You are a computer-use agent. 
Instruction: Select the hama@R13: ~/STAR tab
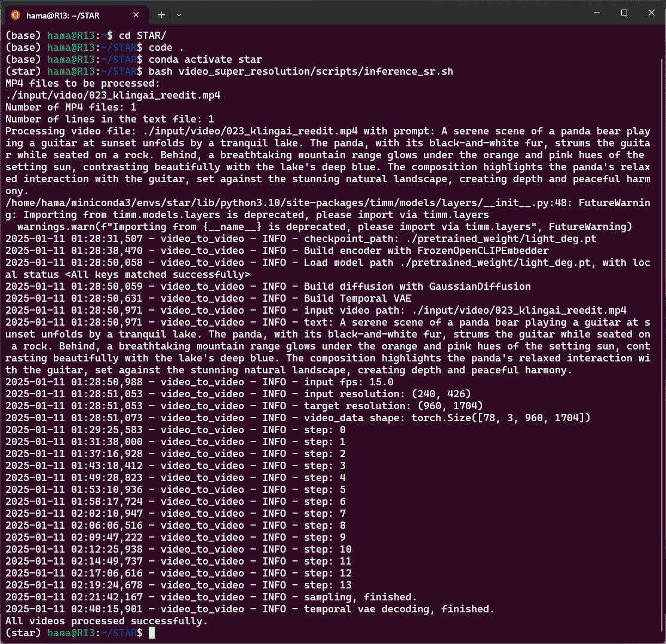(76, 16)
